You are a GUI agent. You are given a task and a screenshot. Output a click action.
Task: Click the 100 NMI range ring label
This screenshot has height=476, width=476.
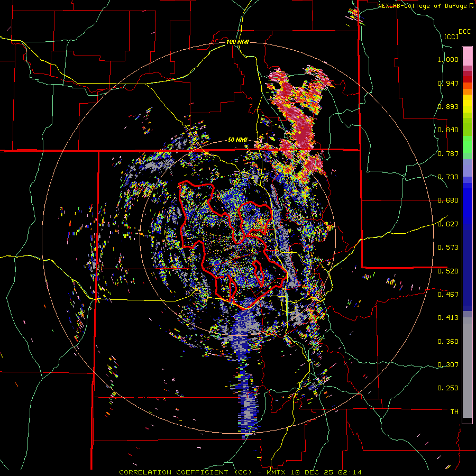click(x=237, y=42)
